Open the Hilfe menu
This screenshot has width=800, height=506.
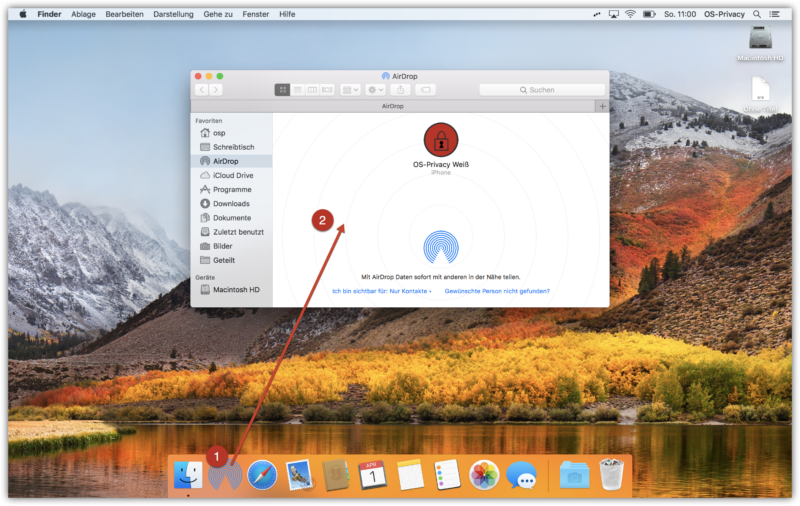(x=287, y=14)
